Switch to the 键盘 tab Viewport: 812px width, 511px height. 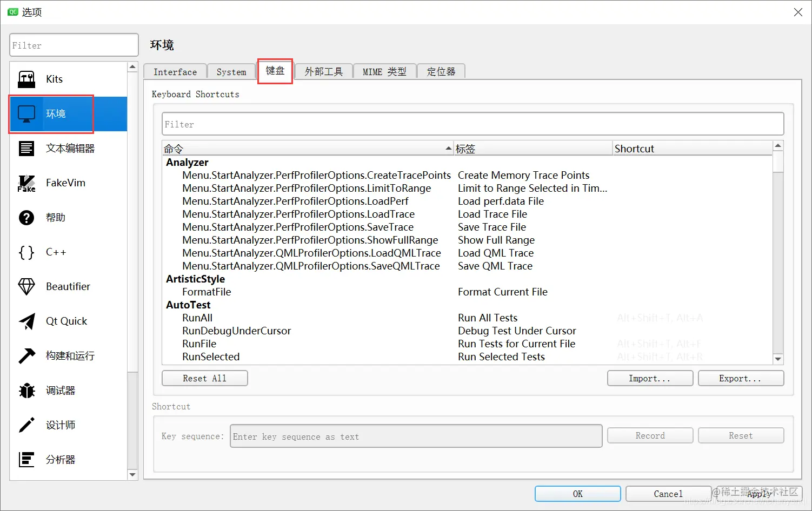275,71
